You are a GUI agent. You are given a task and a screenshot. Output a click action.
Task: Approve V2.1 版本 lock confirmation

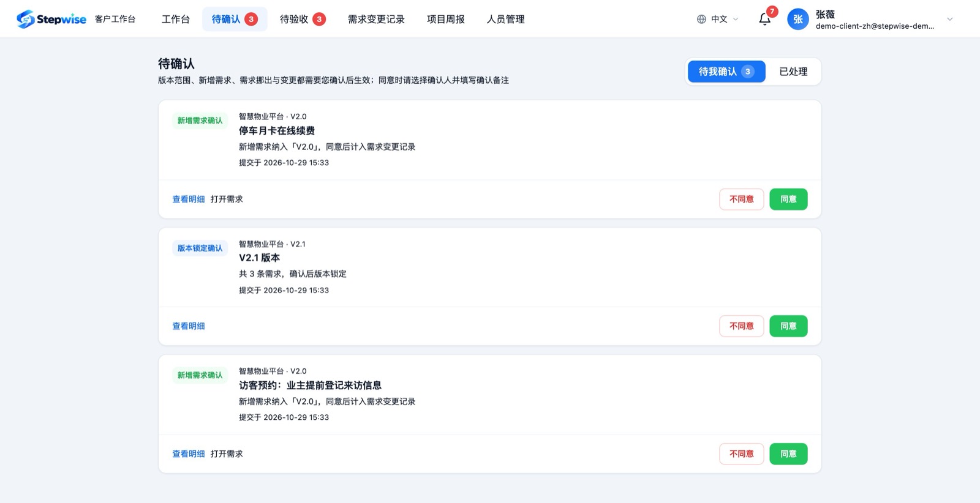point(788,326)
